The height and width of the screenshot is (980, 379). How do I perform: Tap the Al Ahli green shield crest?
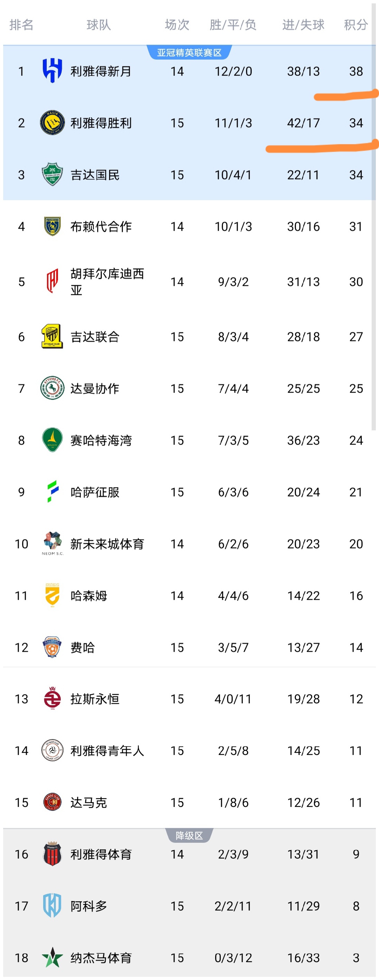click(52, 175)
